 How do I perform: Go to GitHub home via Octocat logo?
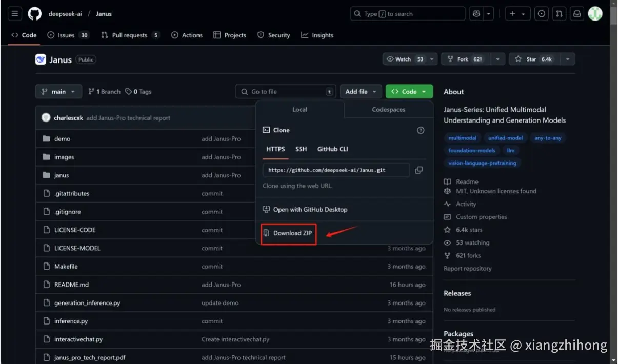pyautogui.click(x=34, y=14)
